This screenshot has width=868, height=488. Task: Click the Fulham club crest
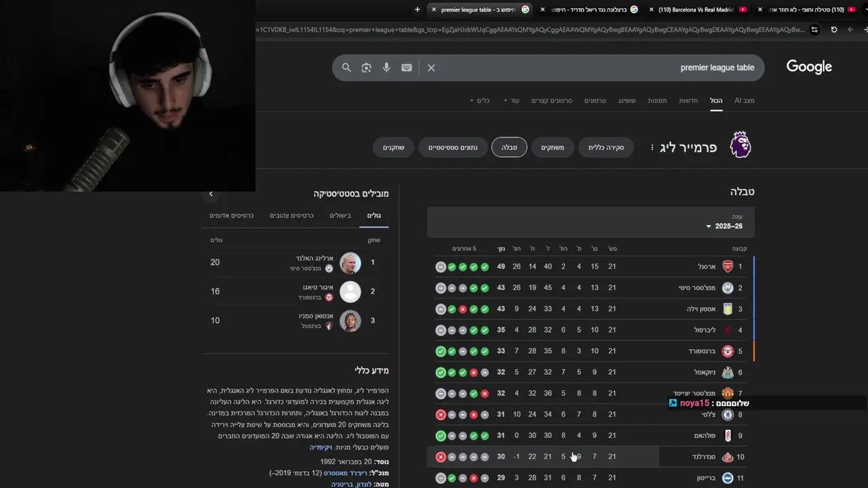[728, 435]
